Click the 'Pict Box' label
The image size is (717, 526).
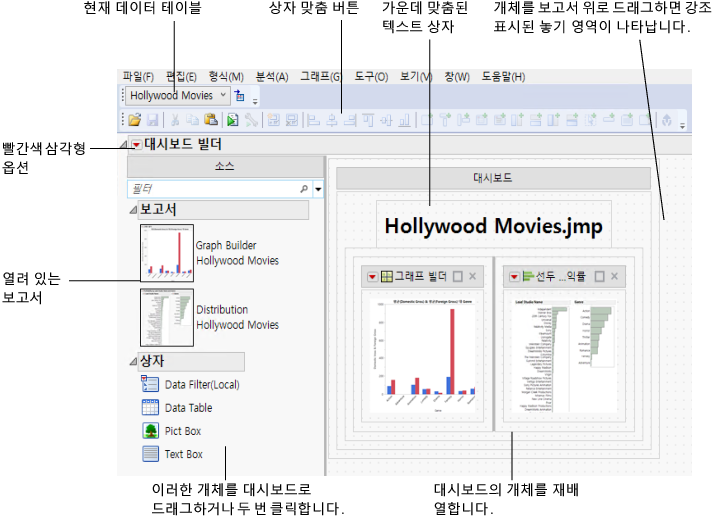tap(183, 431)
